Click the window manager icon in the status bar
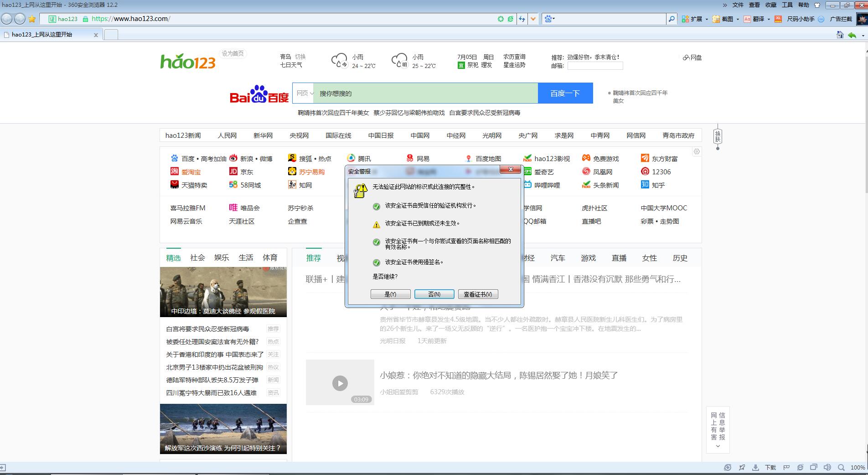Image resolution: width=868 pixels, height=475 pixels. click(814, 467)
